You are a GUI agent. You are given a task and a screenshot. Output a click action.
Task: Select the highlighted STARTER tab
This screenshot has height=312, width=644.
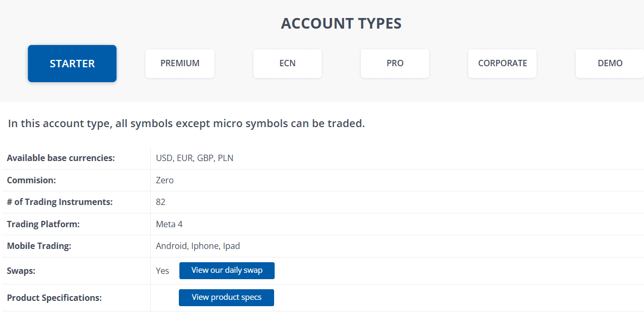[x=72, y=63]
